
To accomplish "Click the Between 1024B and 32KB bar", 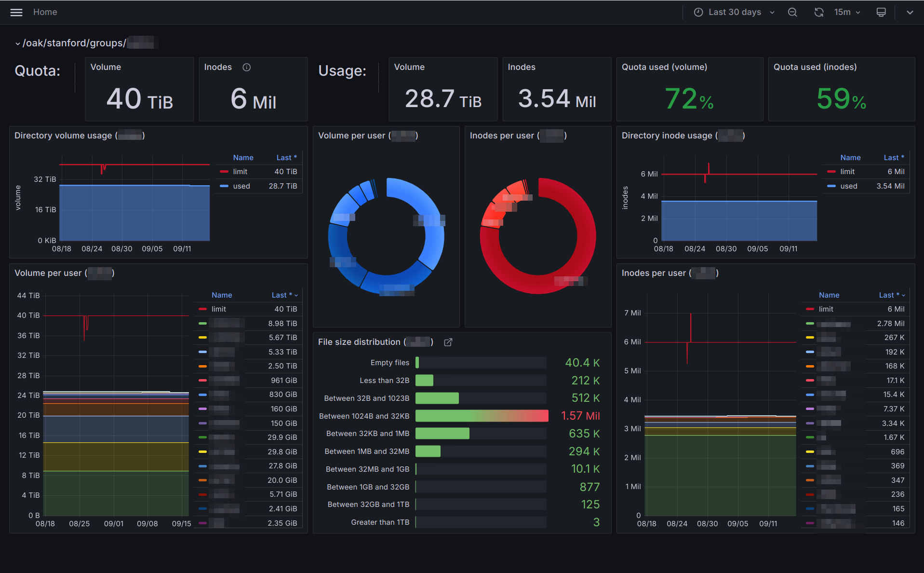I will tap(482, 416).
